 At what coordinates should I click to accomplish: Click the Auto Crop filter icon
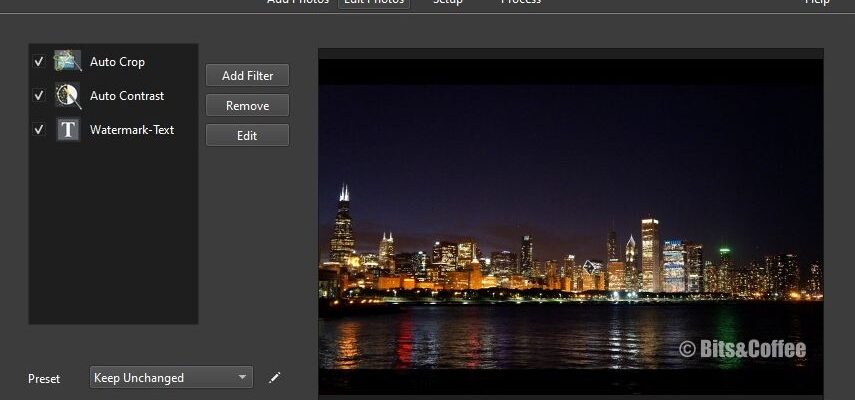(x=68, y=61)
